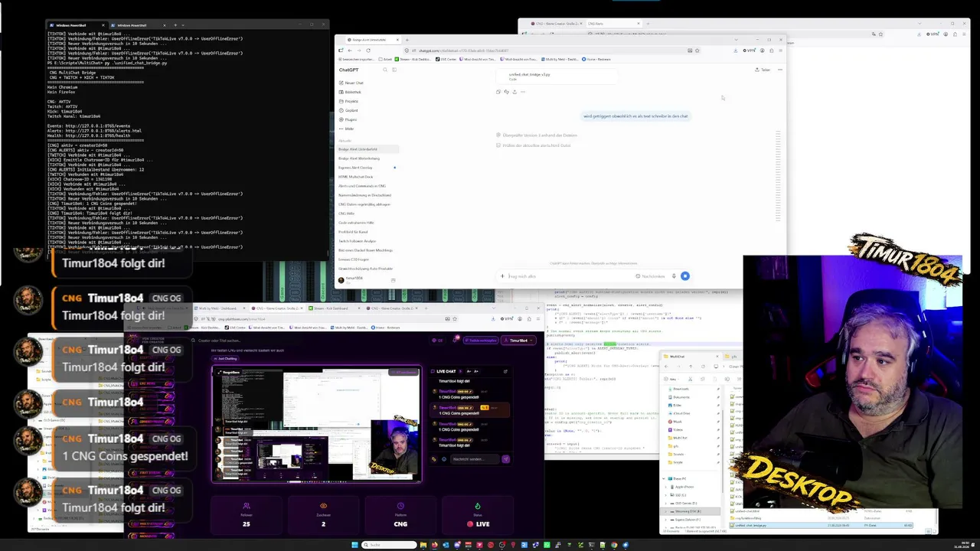Click the share icon under the ChatGPT response
This screenshot has width=980, height=551.
514,92
